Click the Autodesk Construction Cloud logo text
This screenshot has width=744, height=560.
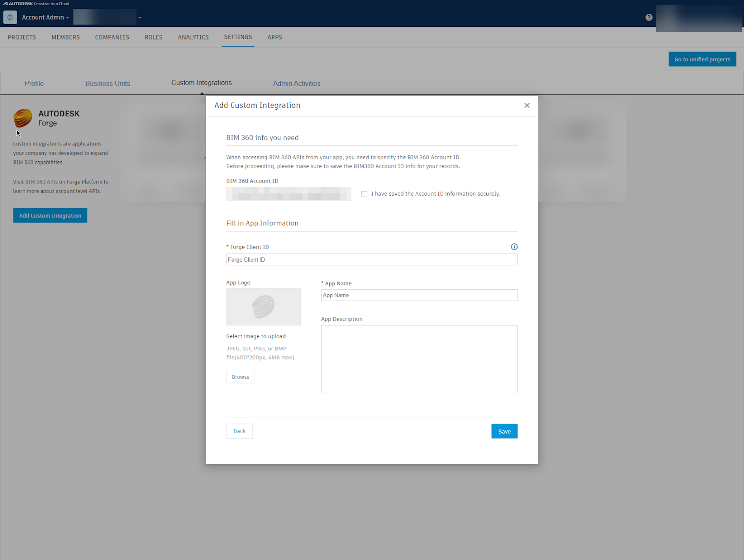pyautogui.click(x=36, y=4)
